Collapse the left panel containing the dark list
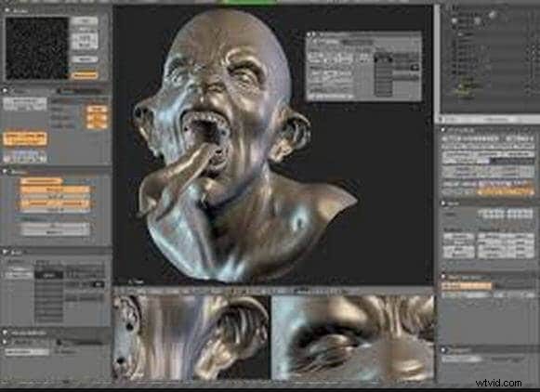The height and width of the screenshot is (392, 540). point(6,252)
